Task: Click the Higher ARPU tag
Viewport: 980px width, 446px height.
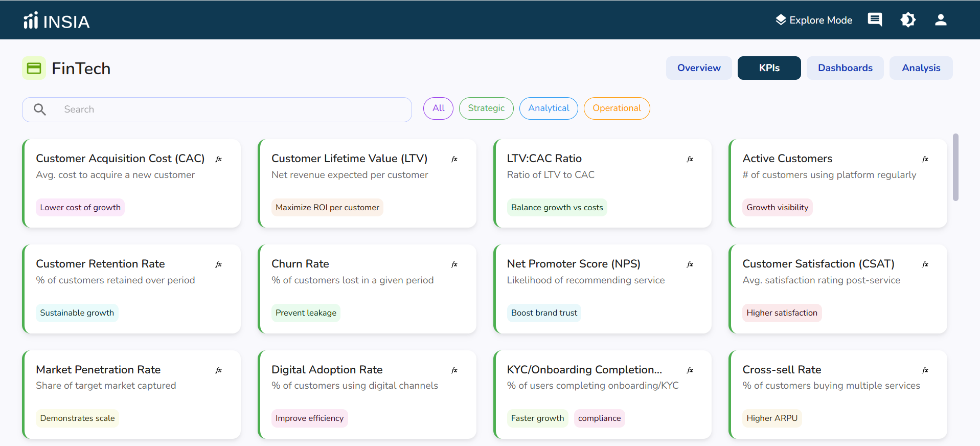Action: (x=772, y=418)
